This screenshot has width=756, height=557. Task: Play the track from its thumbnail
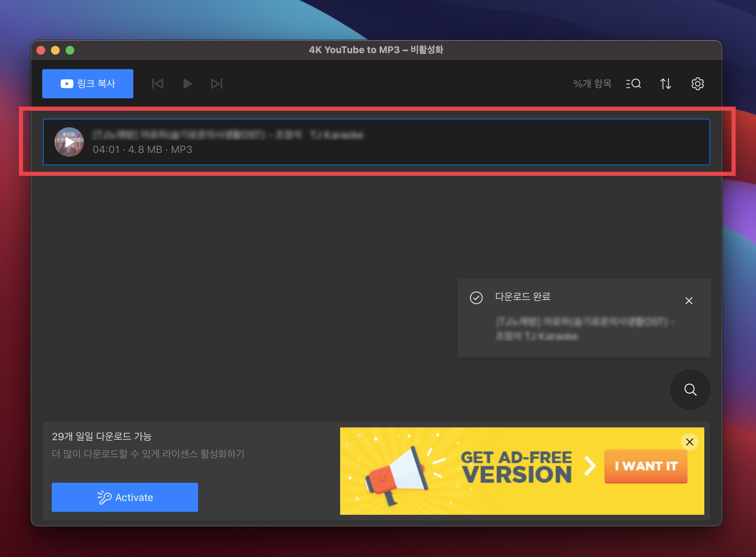point(69,142)
